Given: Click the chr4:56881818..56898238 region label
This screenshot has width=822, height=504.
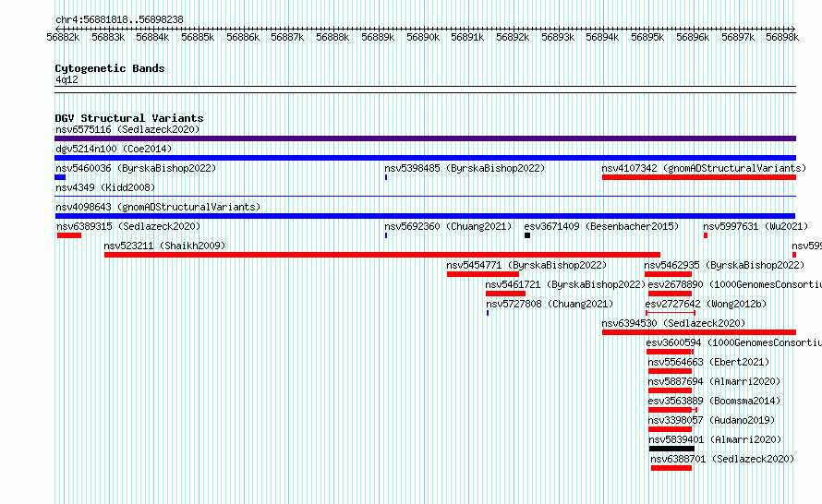Looking at the screenshot, I should (x=119, y=19).
